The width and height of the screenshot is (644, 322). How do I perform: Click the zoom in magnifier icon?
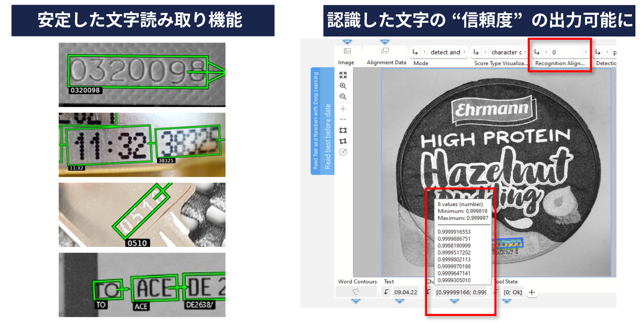point(343,86)
